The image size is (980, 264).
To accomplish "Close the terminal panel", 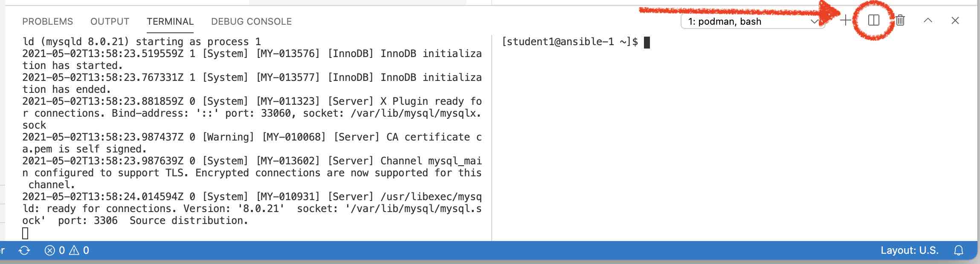I will click(x=955, y=20).
